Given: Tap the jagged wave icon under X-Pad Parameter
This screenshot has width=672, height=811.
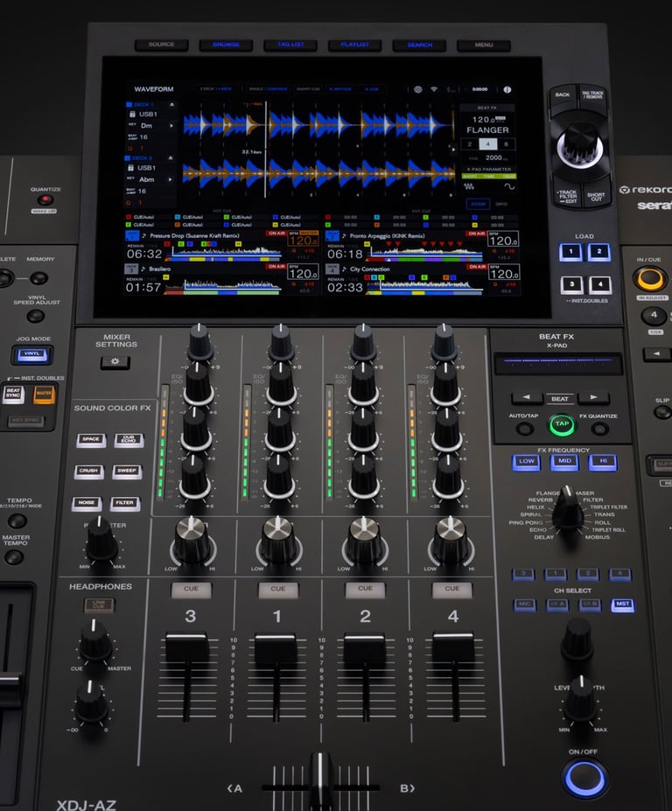Looking at the screenshot, I should pos(469,186).
